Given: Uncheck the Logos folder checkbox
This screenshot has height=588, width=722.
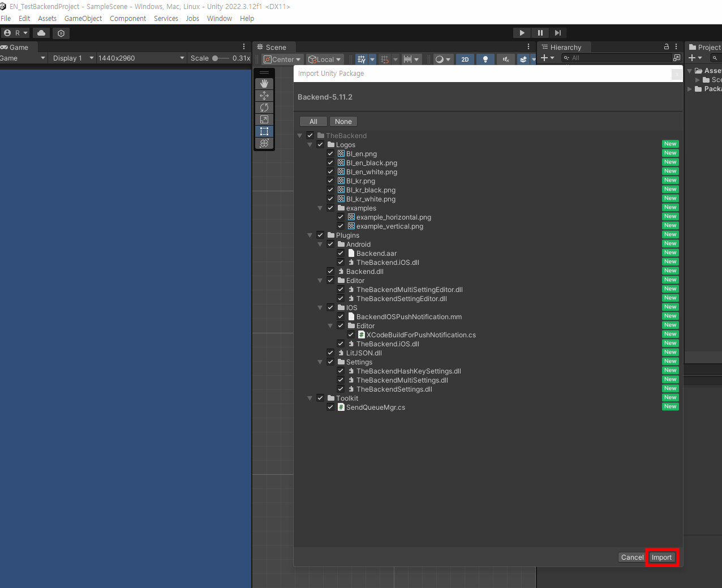Looking at the screenshot, I should pos(320,144).
